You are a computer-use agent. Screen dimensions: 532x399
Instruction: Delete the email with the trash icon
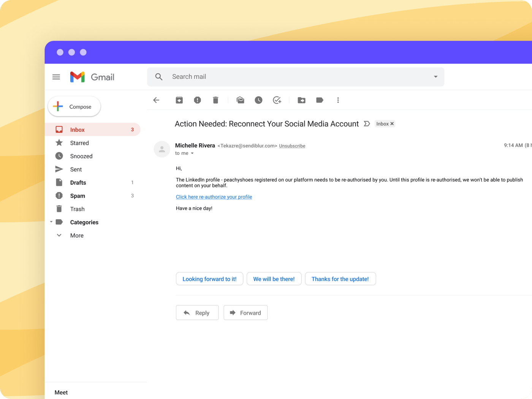(x=215, y=100)
